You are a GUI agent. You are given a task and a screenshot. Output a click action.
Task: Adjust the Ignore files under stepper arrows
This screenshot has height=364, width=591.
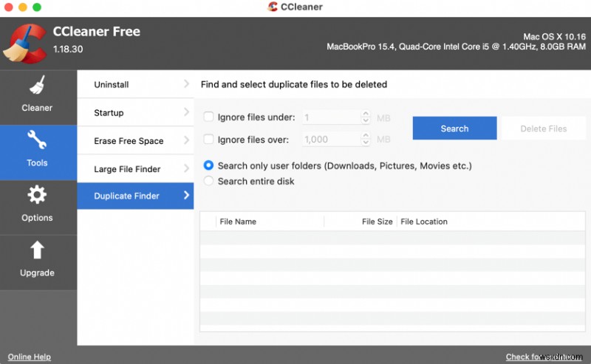365,117
